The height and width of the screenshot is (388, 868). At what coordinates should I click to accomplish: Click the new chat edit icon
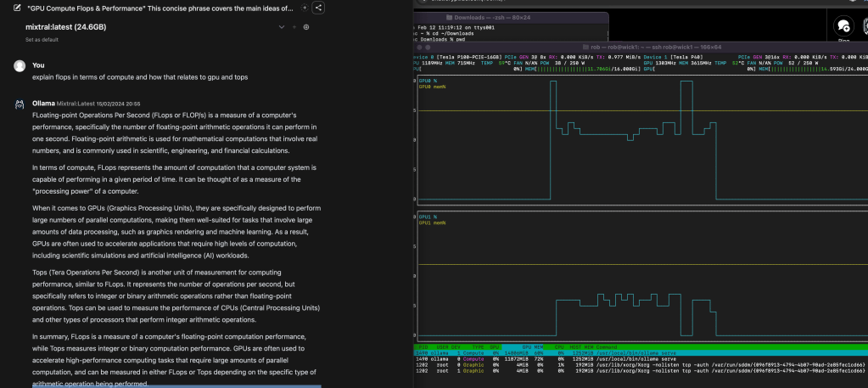coord(17,8)
